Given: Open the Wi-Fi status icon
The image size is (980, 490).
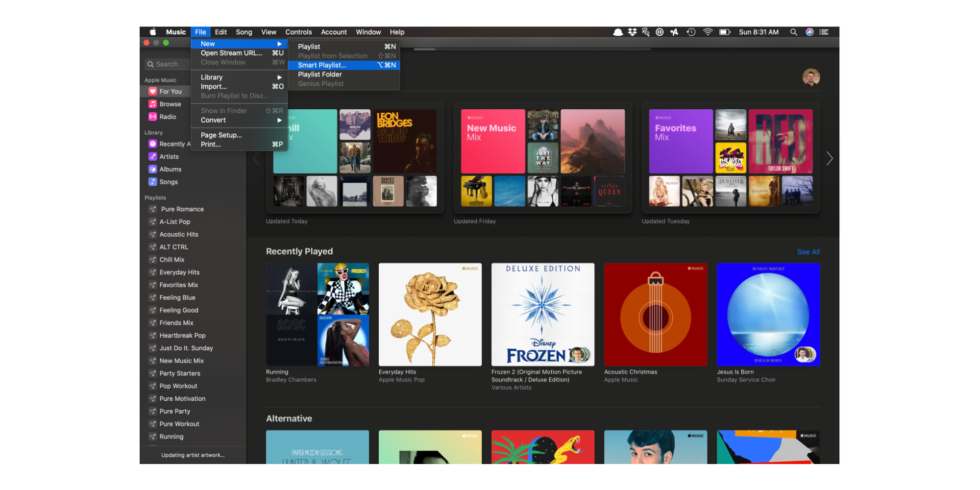Looking at the screenshot, I should [x=708, y=32].
